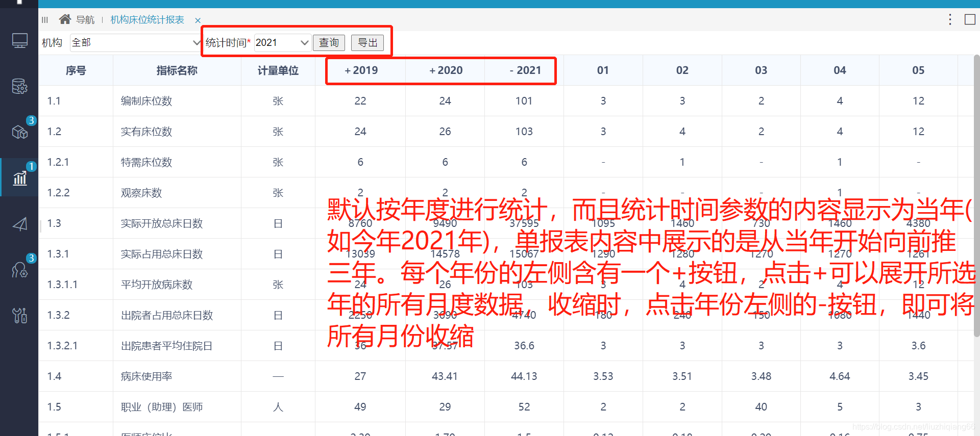The image size is (980, 436).
Task: Open the monitor icon in sidebar
Action: coord(19,40)
